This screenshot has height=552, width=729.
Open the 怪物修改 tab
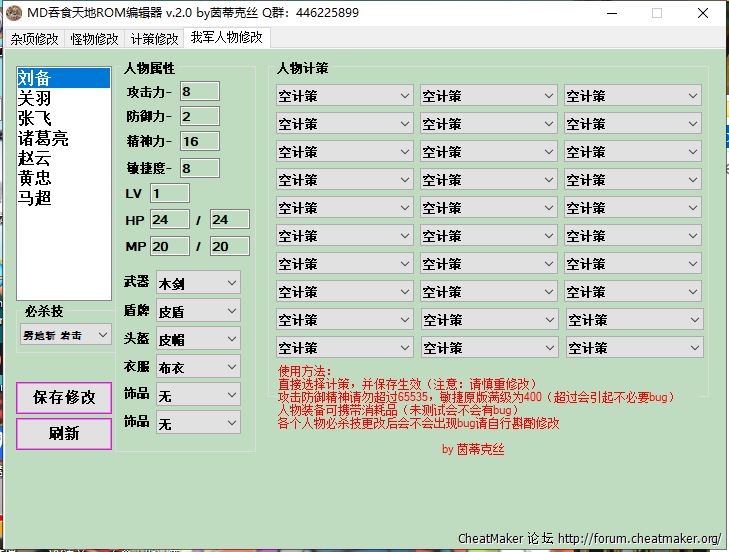coord(94,39)
